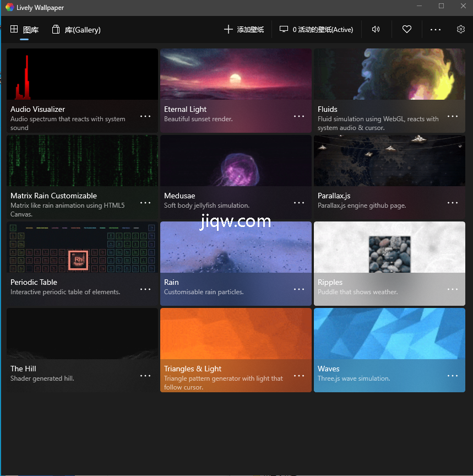
Task: Open options for The Hill wallpaper
Action: point(145,376)
